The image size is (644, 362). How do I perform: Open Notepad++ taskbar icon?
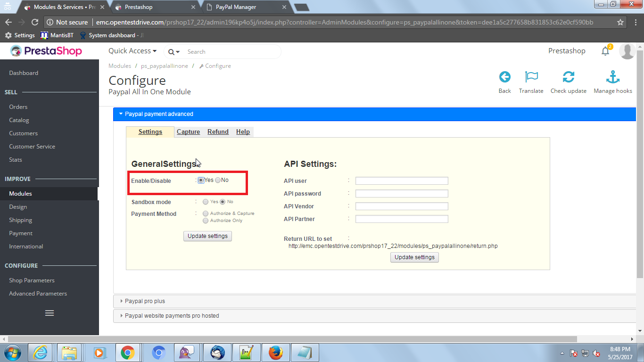[245, 353]
